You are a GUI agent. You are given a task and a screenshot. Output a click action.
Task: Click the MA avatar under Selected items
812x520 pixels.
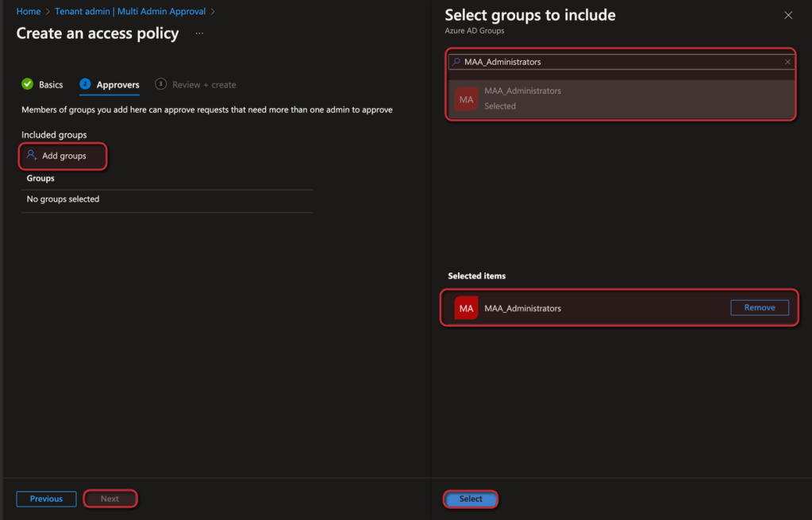coord(466,308)
